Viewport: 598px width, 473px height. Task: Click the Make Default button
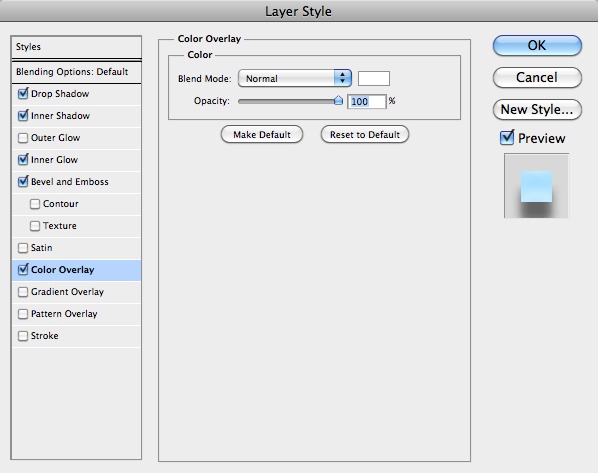tap(262, 135)
